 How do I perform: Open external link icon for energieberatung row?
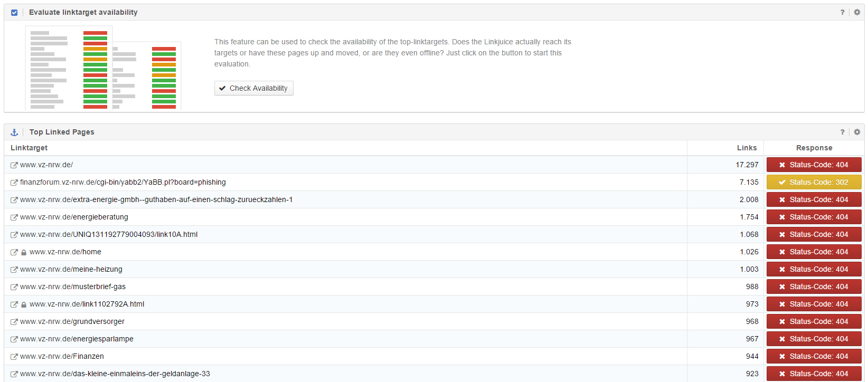(x=14, y=217)
